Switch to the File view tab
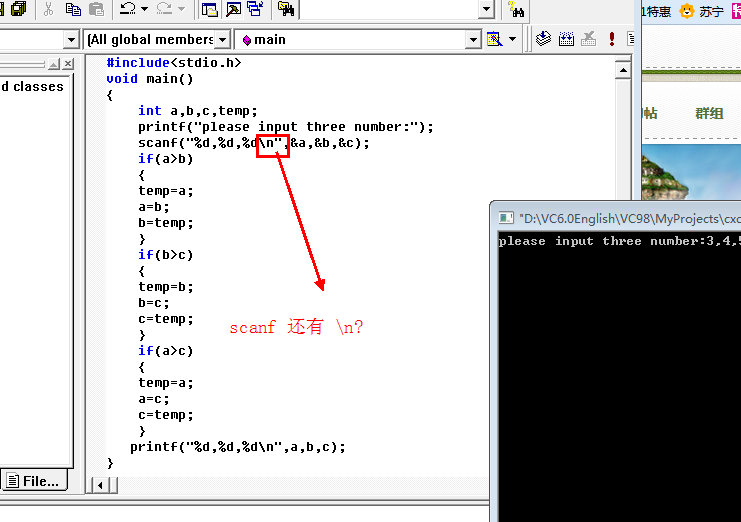 tap(34, 481)
